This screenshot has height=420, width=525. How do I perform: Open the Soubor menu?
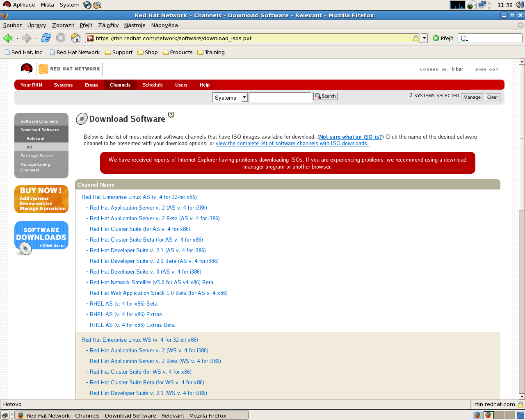point(12,25)
